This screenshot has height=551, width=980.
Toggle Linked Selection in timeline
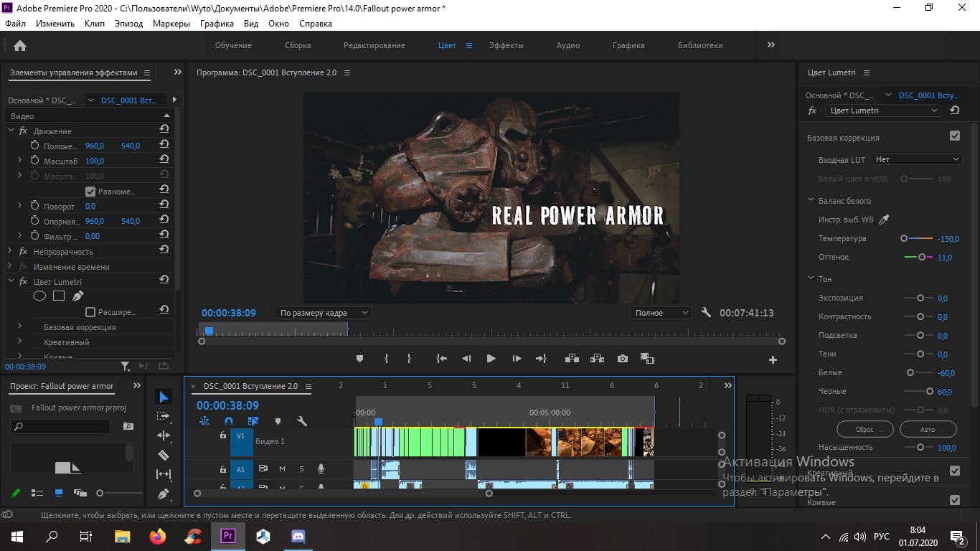[253, 421]
